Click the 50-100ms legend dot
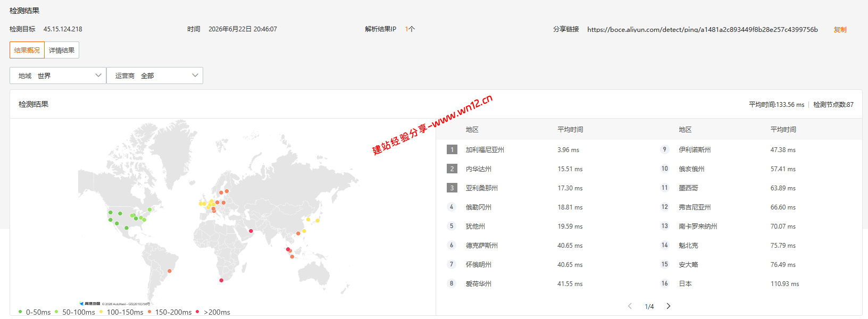This screenshot has height=319, width=868. click(56, 312)
